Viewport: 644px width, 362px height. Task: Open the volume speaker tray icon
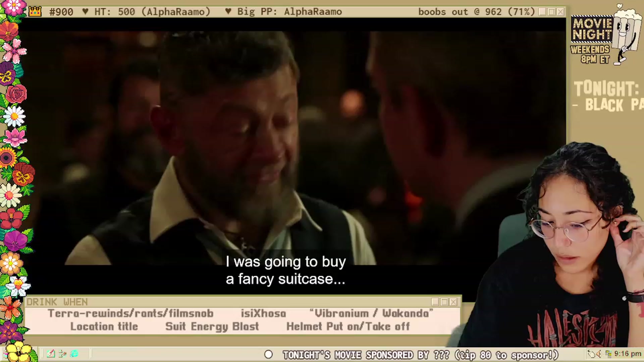[x=599, y=354]
